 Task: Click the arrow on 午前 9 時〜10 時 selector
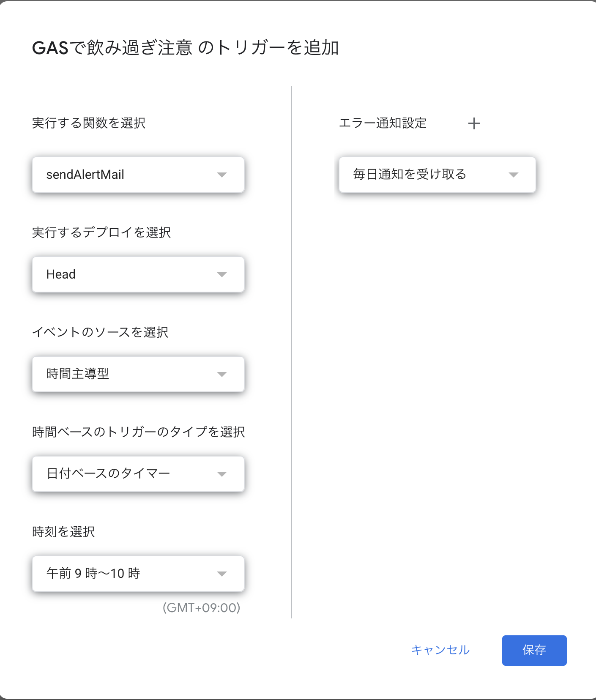coord(223,574)
